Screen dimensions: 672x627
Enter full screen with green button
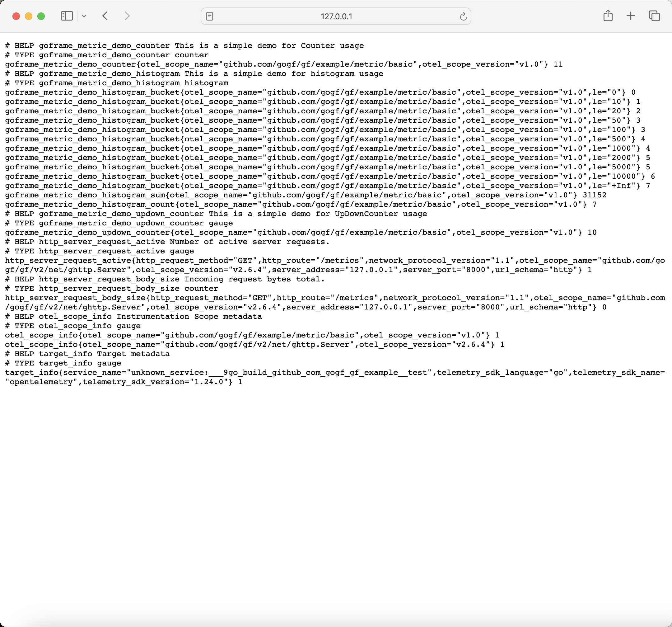[41, 16]
